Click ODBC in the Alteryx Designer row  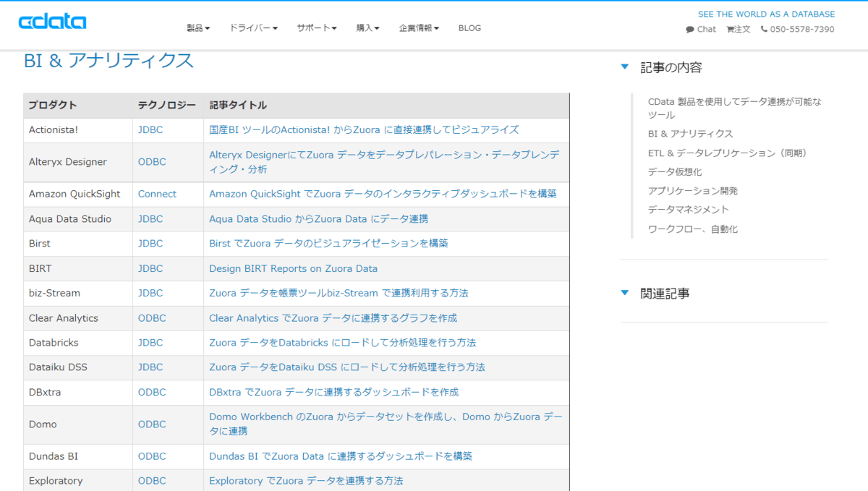tap(152, 162)
